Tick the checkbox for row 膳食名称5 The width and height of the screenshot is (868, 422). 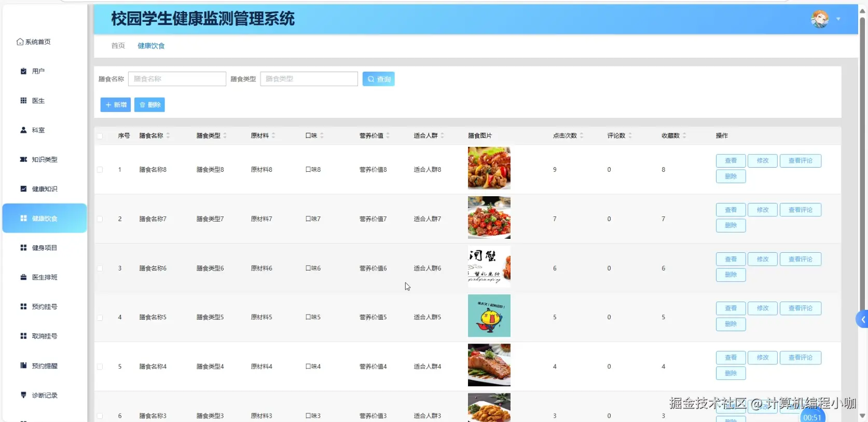[x=100, y=317]
